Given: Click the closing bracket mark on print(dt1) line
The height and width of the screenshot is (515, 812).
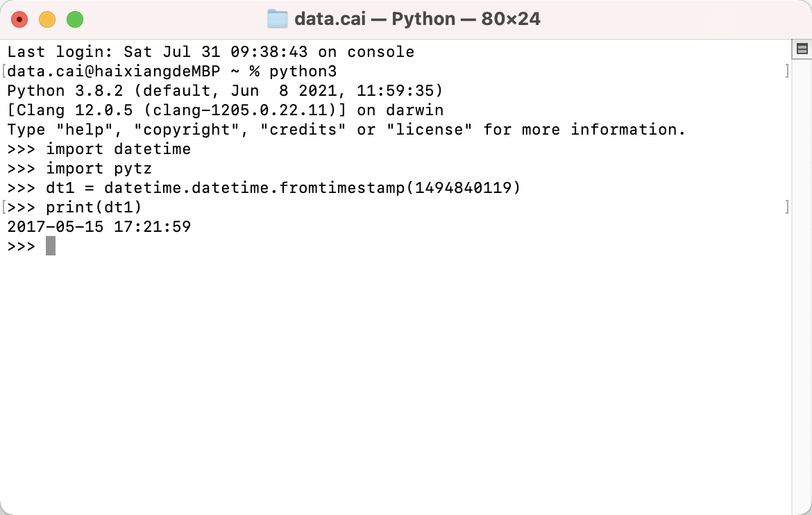Looking at the screenshot, I should click(x=787, y=208).
